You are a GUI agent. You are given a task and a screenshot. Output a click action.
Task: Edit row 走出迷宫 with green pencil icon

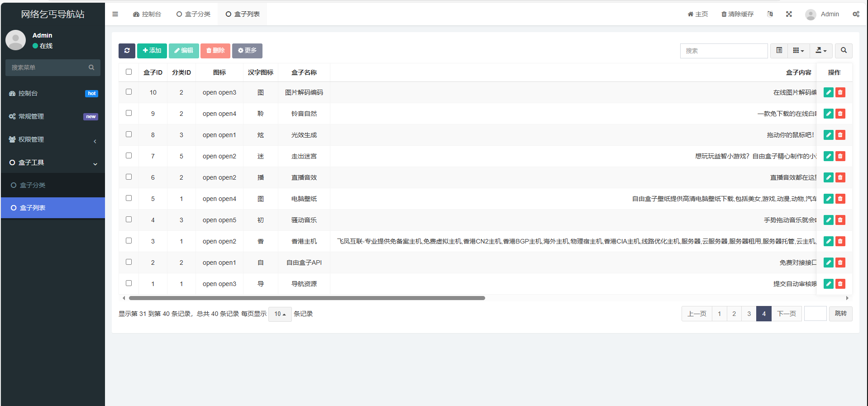coord(829,156)
